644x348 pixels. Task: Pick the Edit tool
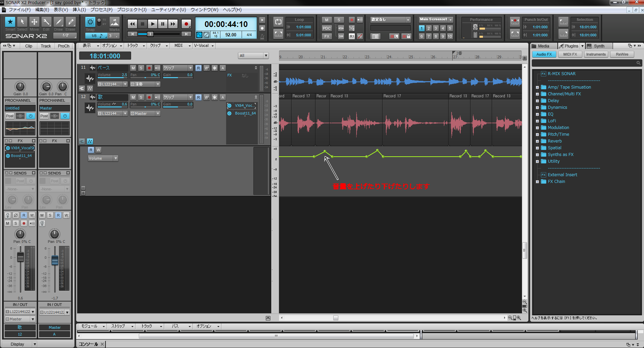47,22
